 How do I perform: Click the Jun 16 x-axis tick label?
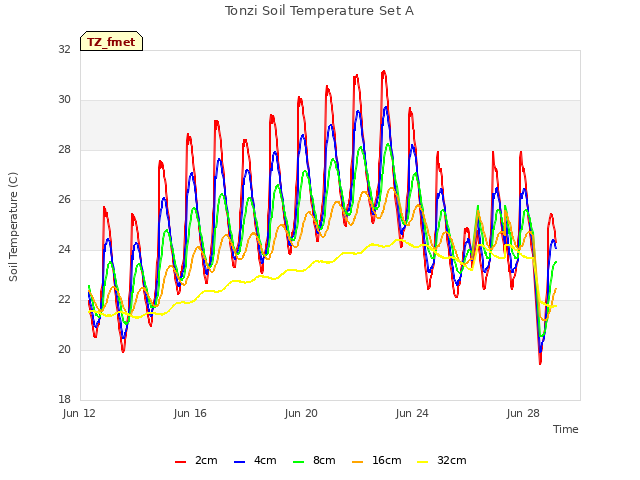[x=190, y=413]
